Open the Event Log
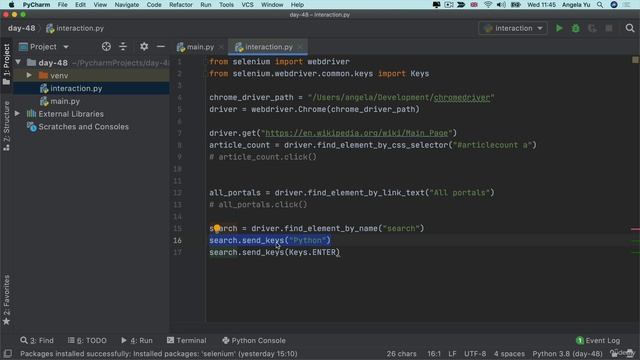 coord(598,340)
